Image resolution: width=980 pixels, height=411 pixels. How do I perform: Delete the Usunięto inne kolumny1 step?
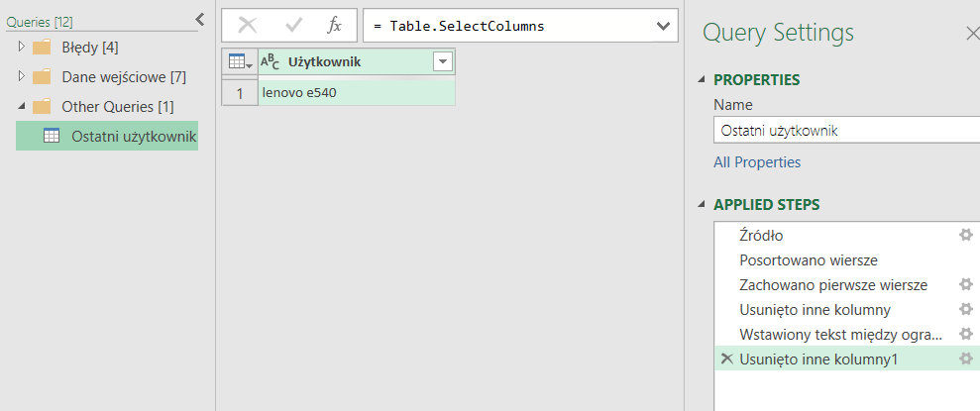[726, 360]
